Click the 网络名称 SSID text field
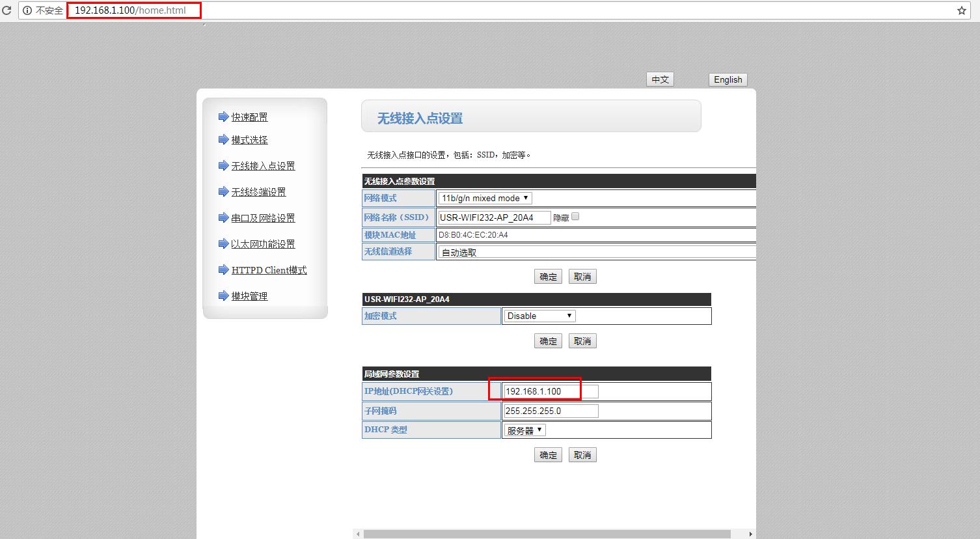This screenshot has width=980, height=539. [x=494, y=217]
